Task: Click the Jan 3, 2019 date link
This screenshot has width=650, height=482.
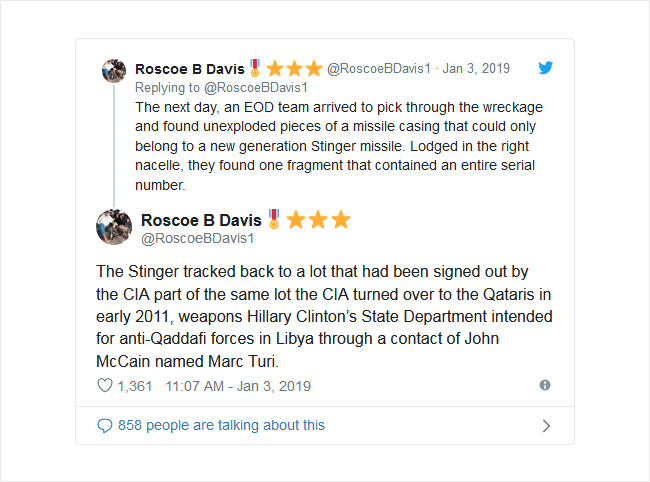Action: 476,68
